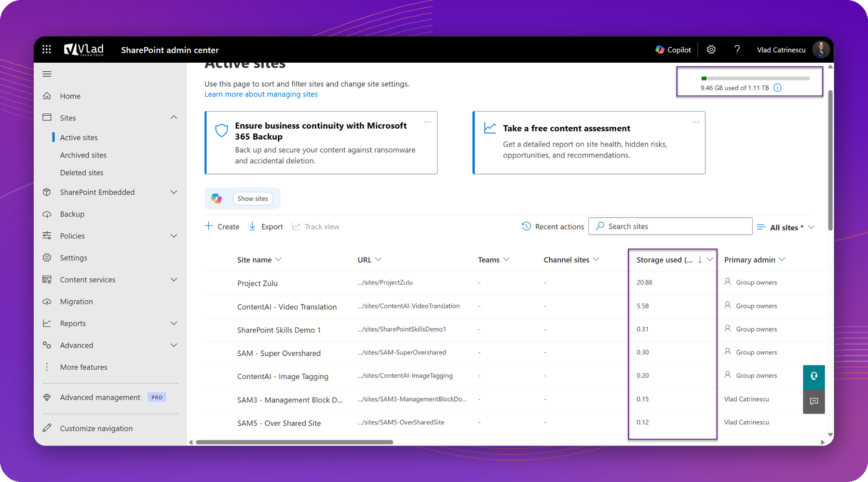Click the vertical scrollbar thumb
The height and width of the screenshot is (482, 868).
(830, 160)
